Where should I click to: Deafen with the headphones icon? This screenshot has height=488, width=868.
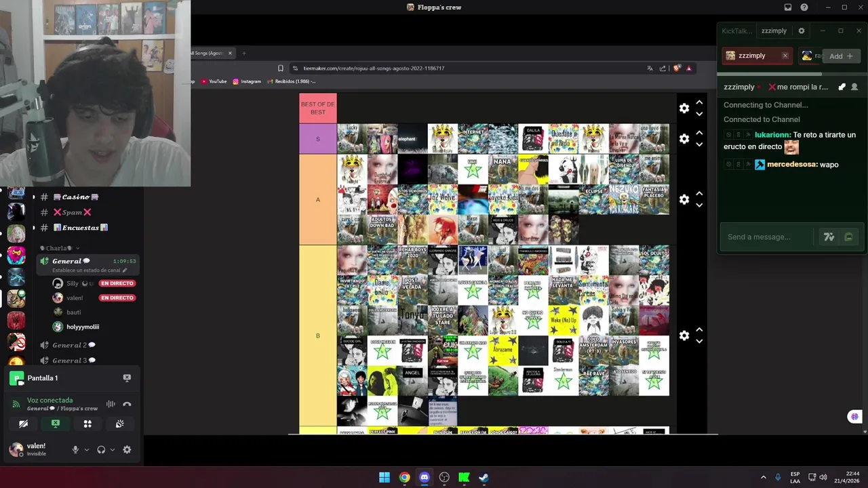(x=101, y=449)
